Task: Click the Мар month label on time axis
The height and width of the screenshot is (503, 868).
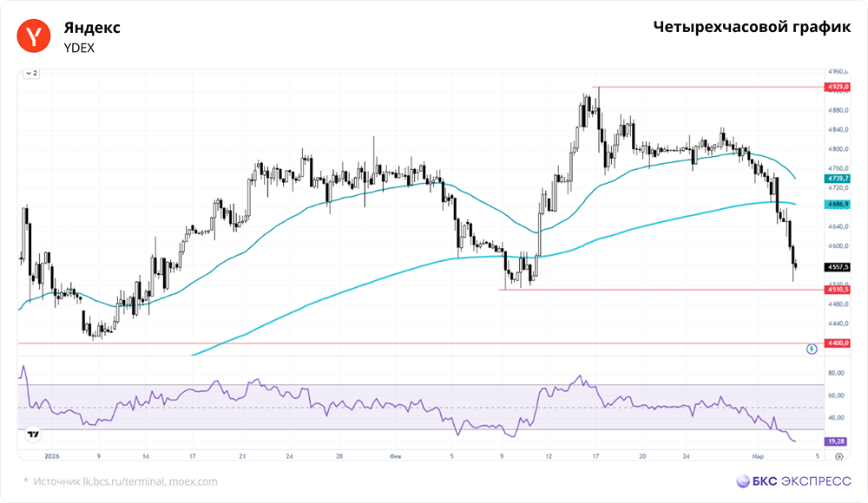Action: click(x=758, y=456)
